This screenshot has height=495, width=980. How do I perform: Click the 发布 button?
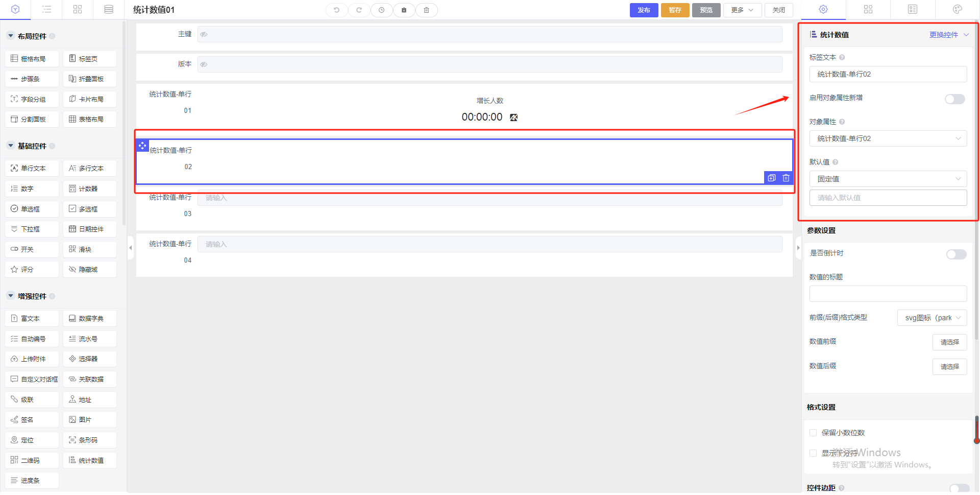pos(644,10)
